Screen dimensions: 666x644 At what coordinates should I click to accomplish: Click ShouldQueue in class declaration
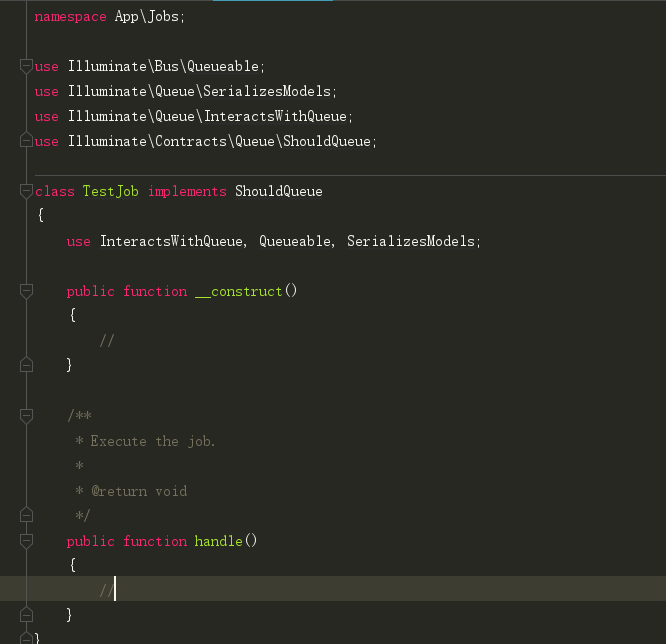[279, 191]
